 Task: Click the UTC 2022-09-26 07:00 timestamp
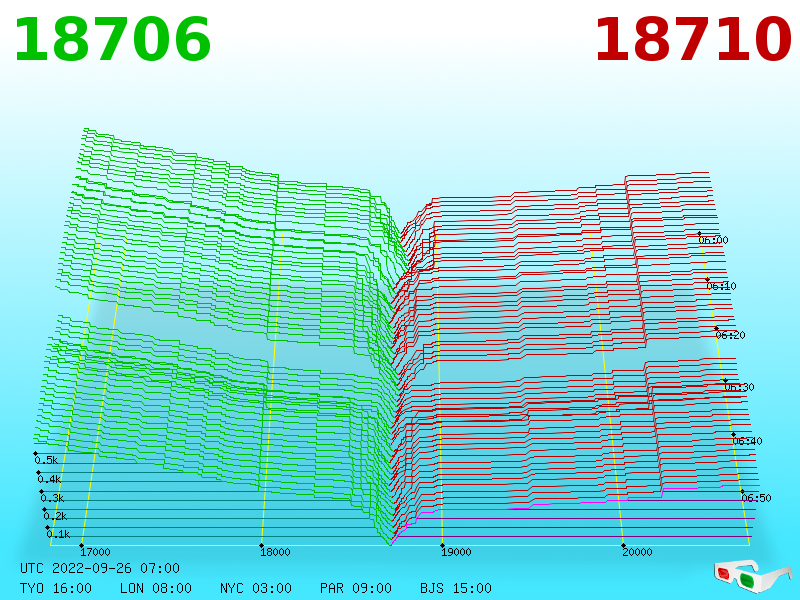(x=100, y=568)
